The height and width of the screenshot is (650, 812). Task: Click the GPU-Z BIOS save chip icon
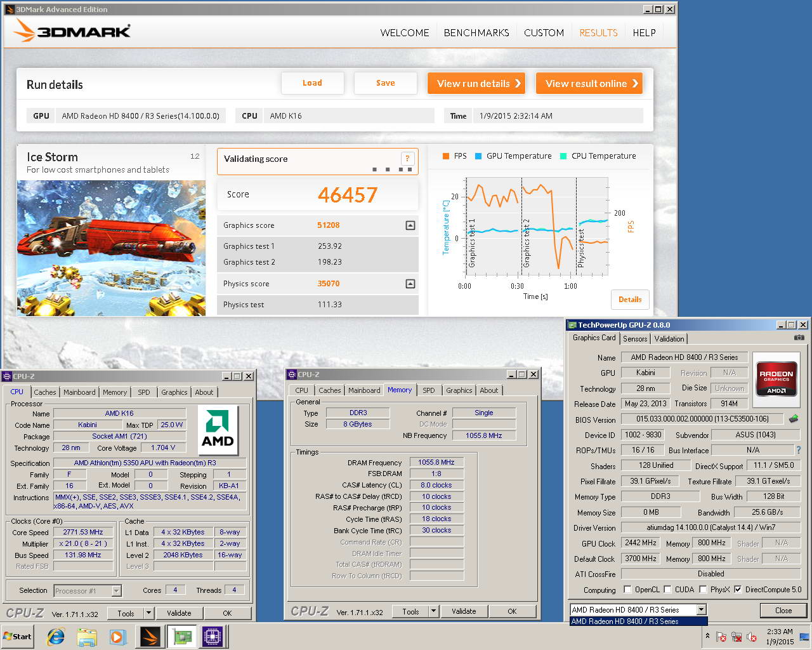(x=793, y=419)
